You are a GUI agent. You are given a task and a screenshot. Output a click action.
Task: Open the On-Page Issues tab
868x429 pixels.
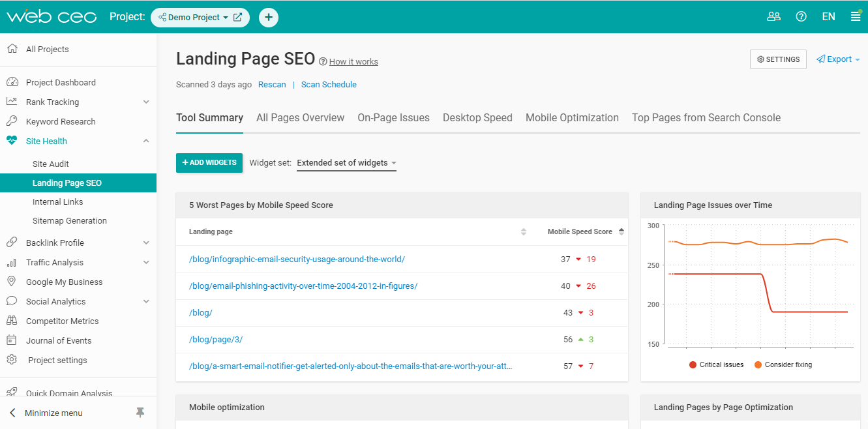pos(393,118)
